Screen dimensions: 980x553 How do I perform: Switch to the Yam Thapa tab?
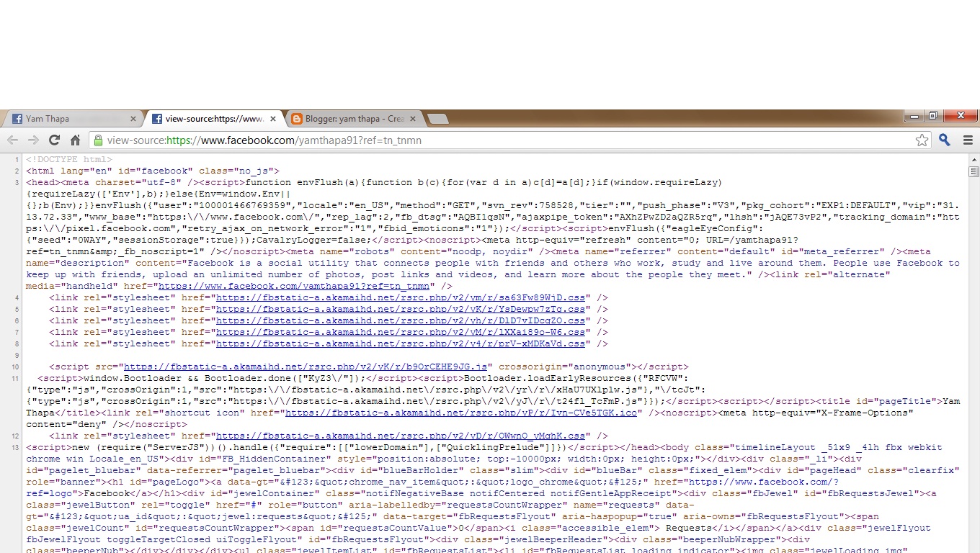point(72,119)
